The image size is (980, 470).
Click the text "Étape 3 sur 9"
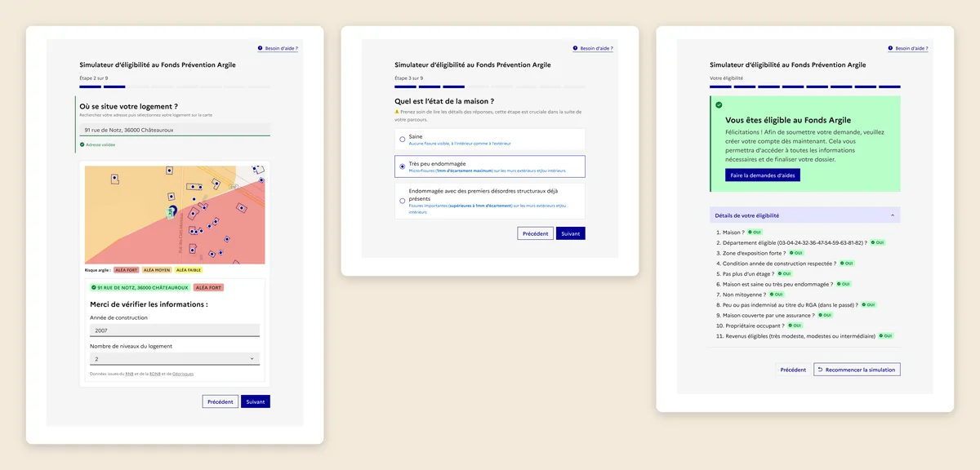(x=409, y=78)
